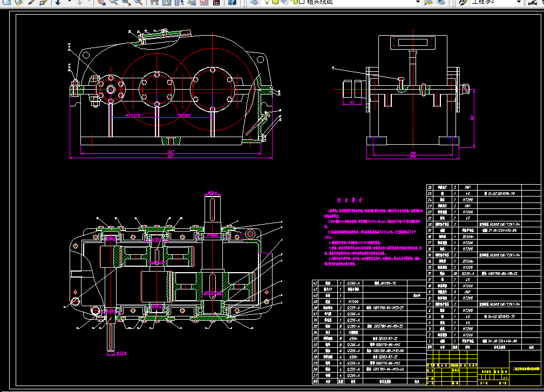Expand the 粗实线层 layer dropdown
This screenshot has height=392, width=544.
pyautogui.click(x=417, y=2)
